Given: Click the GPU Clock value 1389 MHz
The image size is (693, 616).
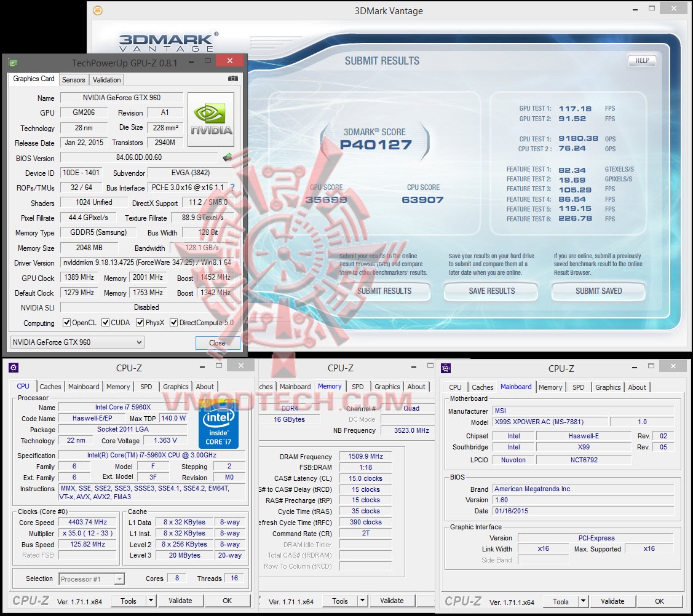Looking at the screenshot, I should coord(79,277).
